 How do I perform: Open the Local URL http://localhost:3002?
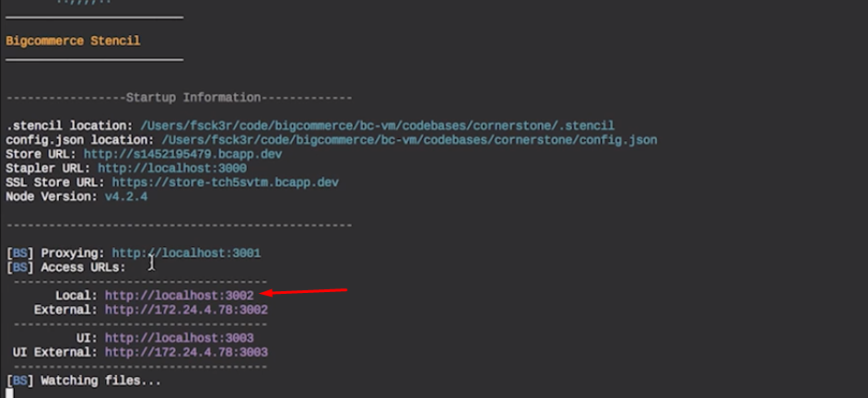[x=180, y=296]
